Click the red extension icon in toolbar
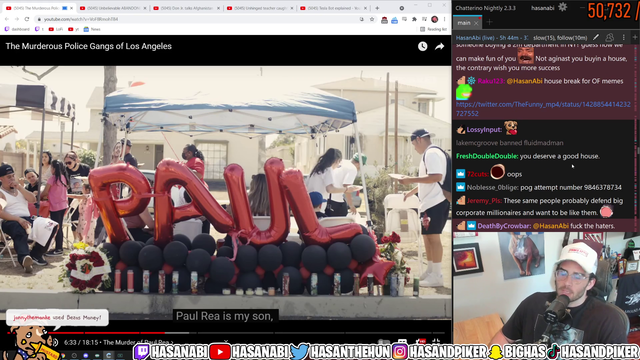Screen dimensions: 640x360 [384, 20]
